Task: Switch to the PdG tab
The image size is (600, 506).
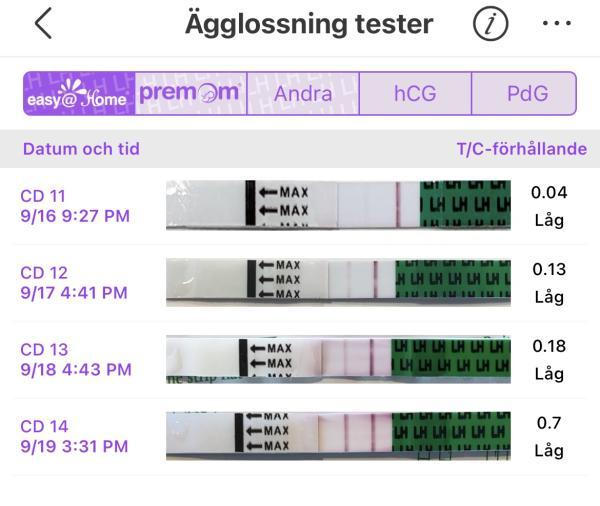Action: pyautogui.click(x=524, y=93)
